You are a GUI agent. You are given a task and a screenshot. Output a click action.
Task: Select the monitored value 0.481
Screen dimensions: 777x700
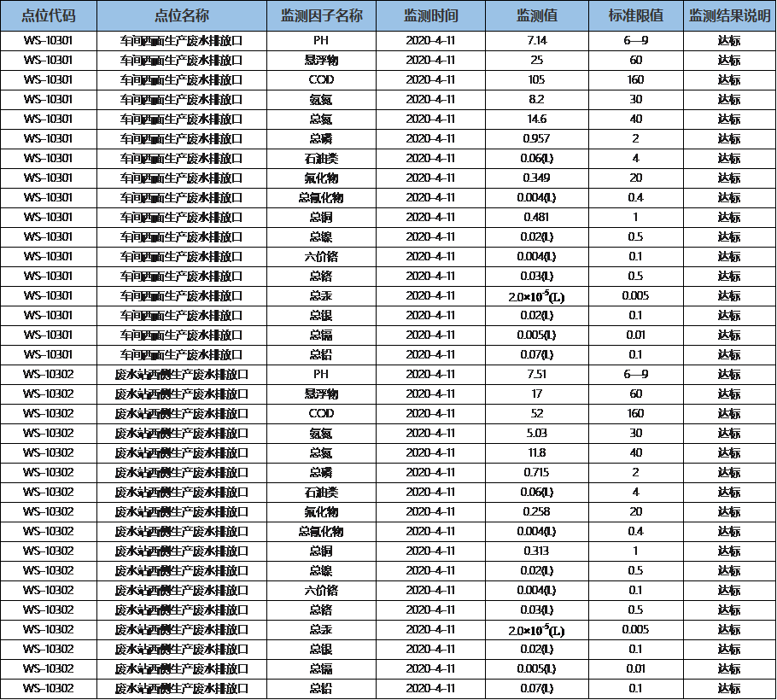point(537,218)
